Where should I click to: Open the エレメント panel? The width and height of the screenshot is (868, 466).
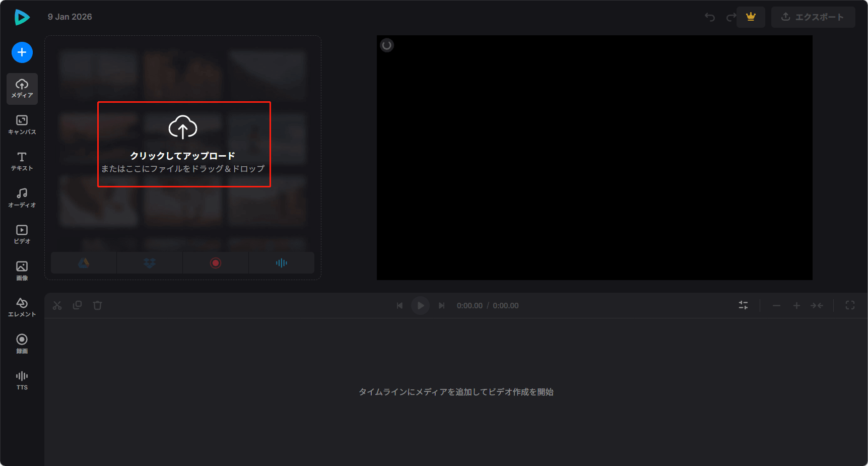tap(22, 306)
